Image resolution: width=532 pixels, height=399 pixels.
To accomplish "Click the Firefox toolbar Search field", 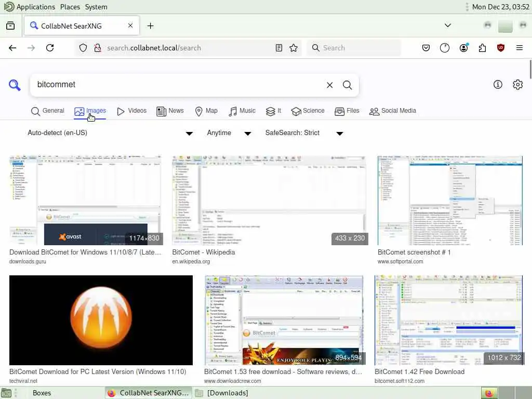I will coord(354,48).
